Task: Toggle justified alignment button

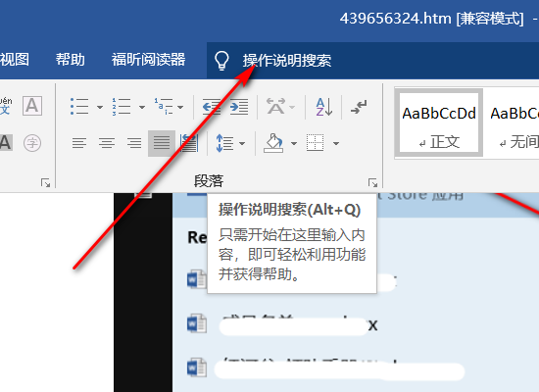Action: 162,143
